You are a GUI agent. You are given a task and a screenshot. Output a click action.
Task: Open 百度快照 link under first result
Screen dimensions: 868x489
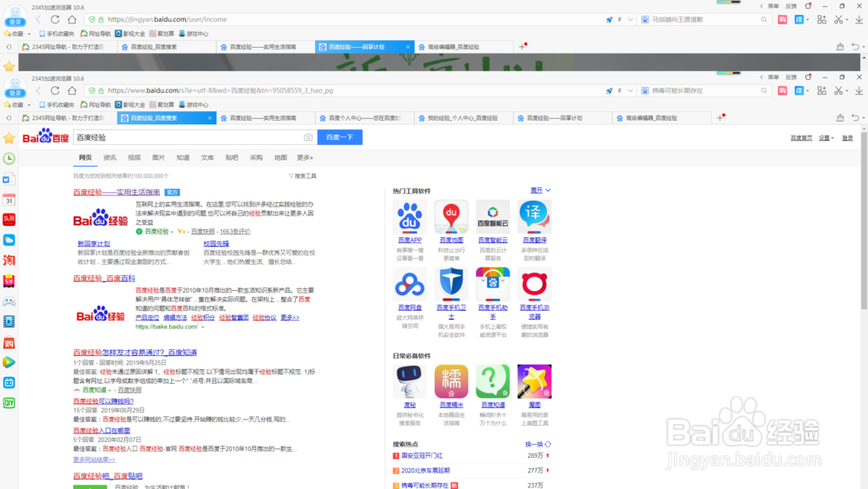point(202,232)
